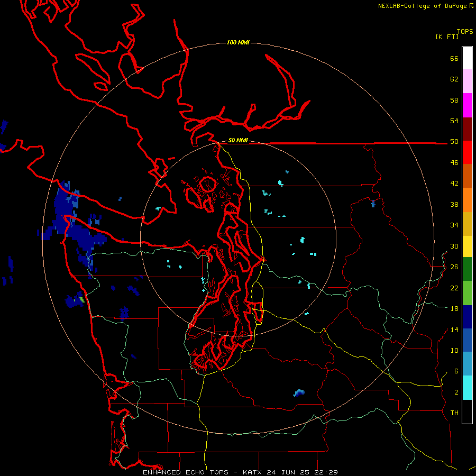Viewport: 476px width, 476px height.
Task: Select the 2 scale value
Action: point(456,392)
